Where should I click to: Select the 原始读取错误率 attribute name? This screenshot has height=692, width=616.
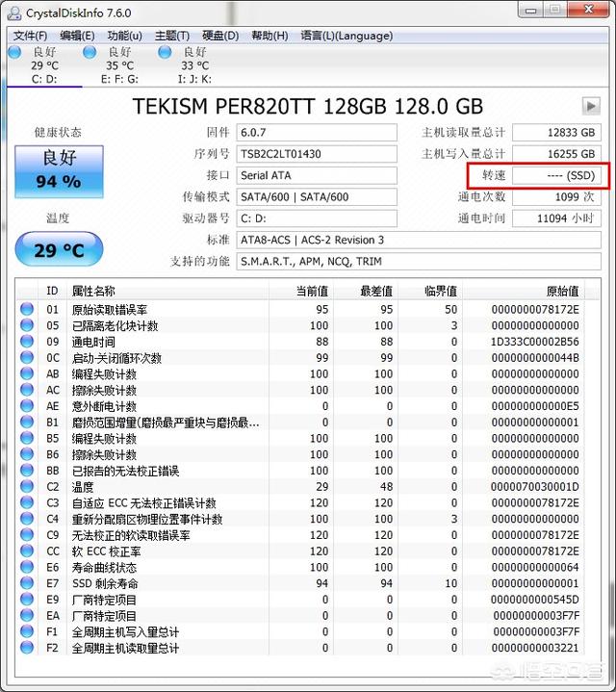click(x=110, y=310)
